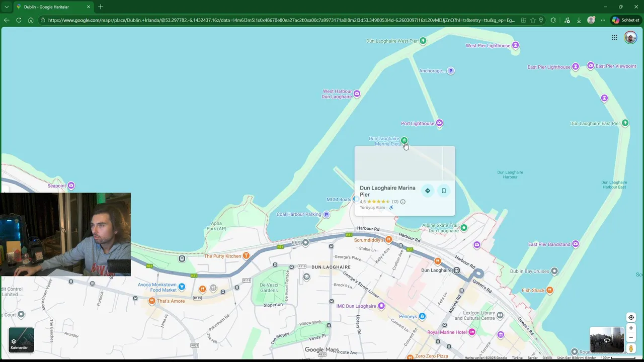Click the Dun Laoghaire train station marker
Image resolution: width=644 pixels, height=362 pixels.
(456, 270)
